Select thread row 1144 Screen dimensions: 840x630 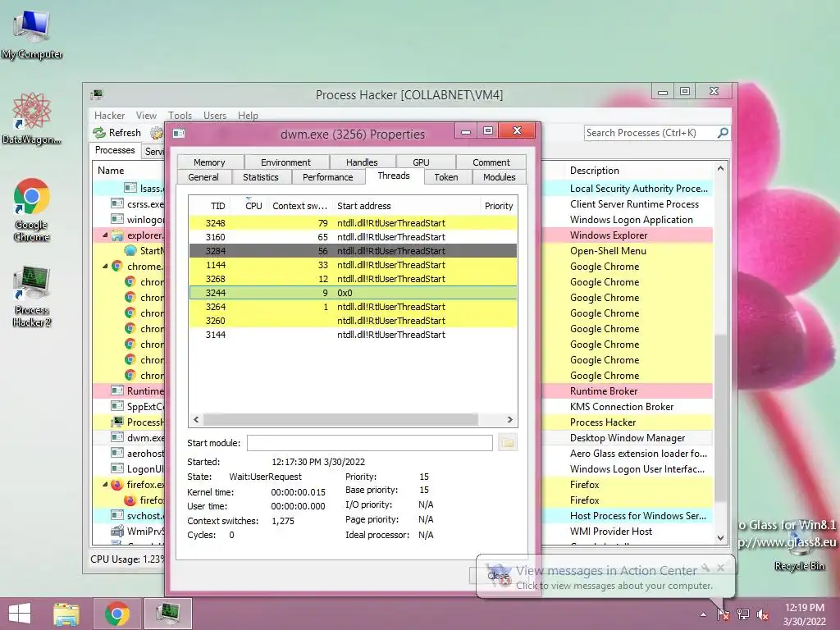353,265
